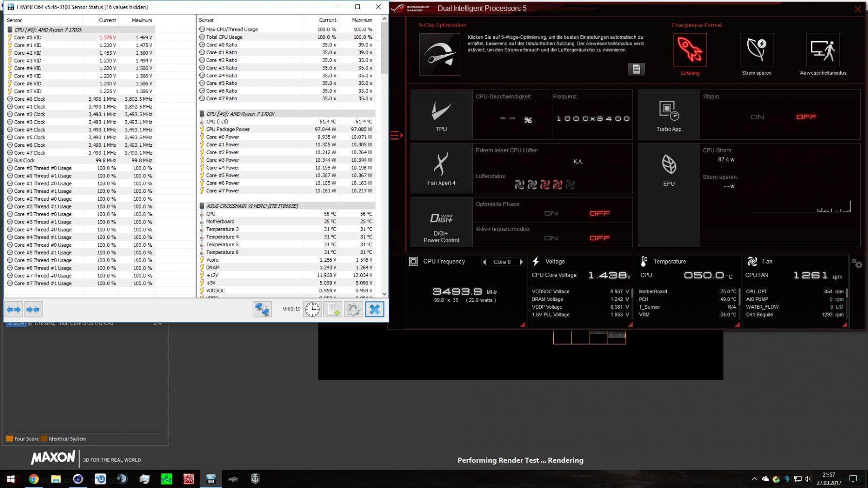Select the Core #0 VID sensor row

pos(80,37)
